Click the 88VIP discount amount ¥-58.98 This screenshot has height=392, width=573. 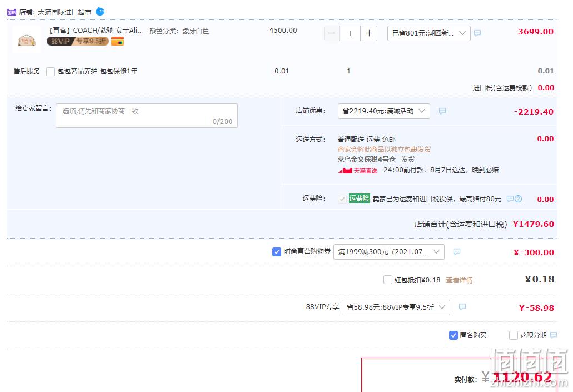point(536,308)
